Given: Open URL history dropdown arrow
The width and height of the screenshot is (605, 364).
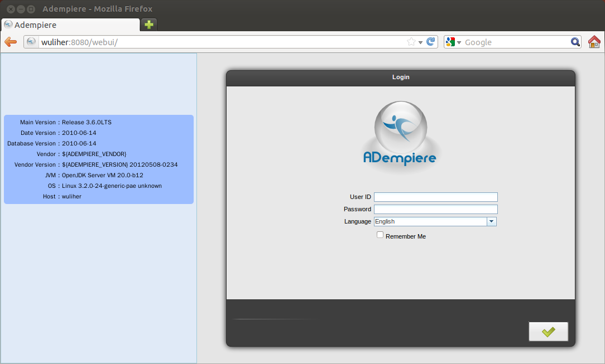Looking at the screenshot, I should (x=421, y=42).
